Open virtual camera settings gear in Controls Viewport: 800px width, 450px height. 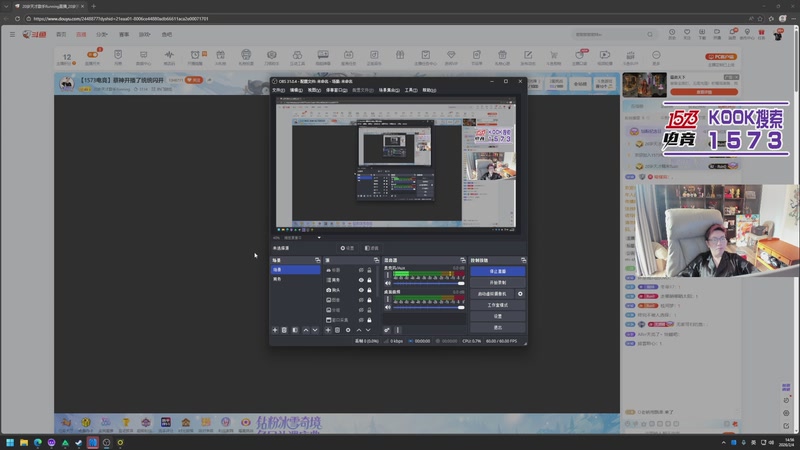pos(520,294)
